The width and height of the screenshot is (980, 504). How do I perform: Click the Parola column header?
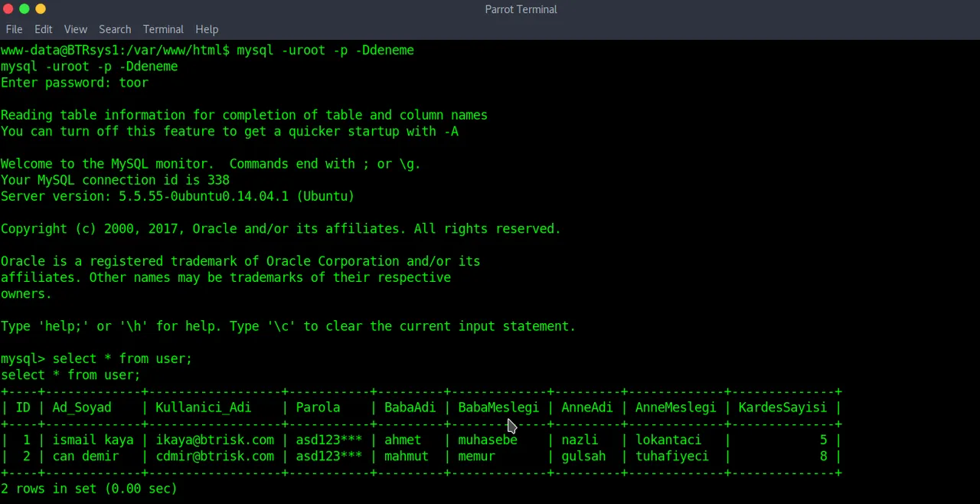point(318,407)
